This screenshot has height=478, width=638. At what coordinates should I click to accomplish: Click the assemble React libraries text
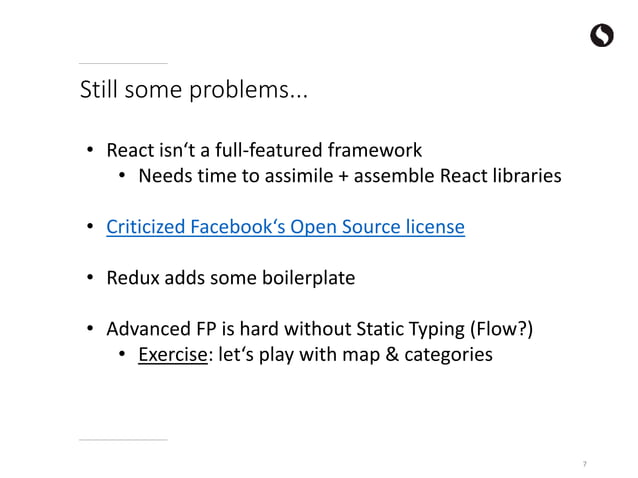(x=458, y=176)
